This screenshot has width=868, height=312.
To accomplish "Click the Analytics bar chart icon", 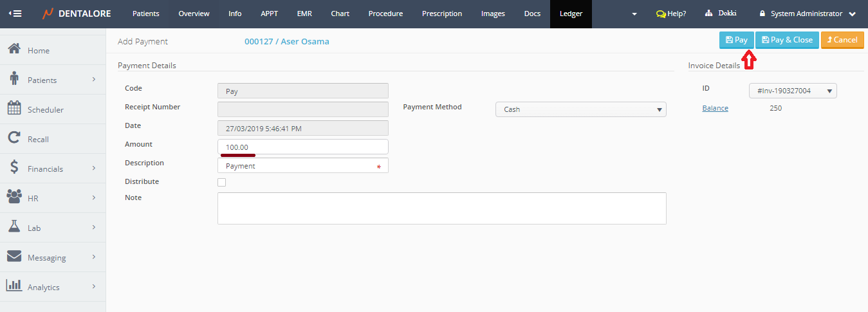I will click(x=14, y=286).
